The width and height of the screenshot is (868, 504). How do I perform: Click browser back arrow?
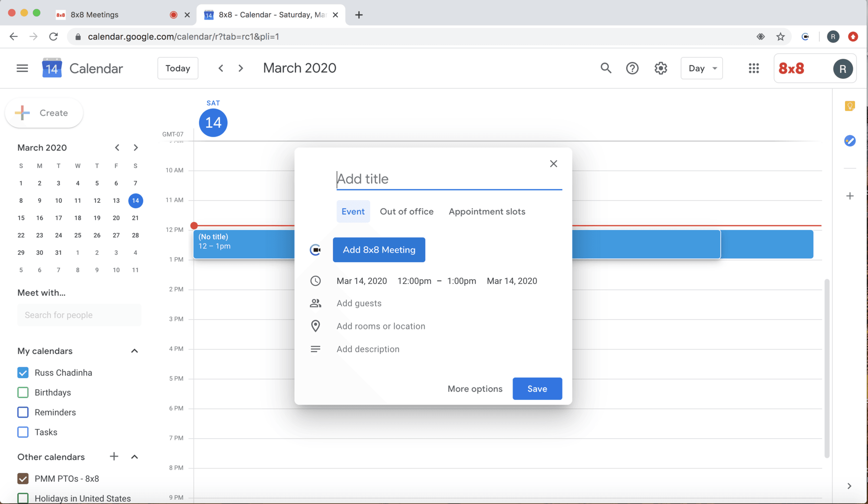point(13,36)
